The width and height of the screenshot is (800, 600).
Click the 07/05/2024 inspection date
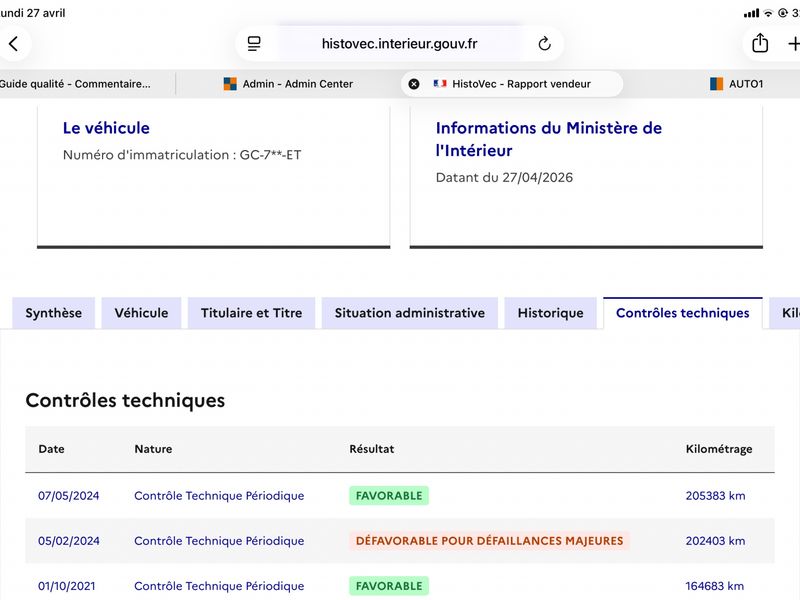[68, 495]
